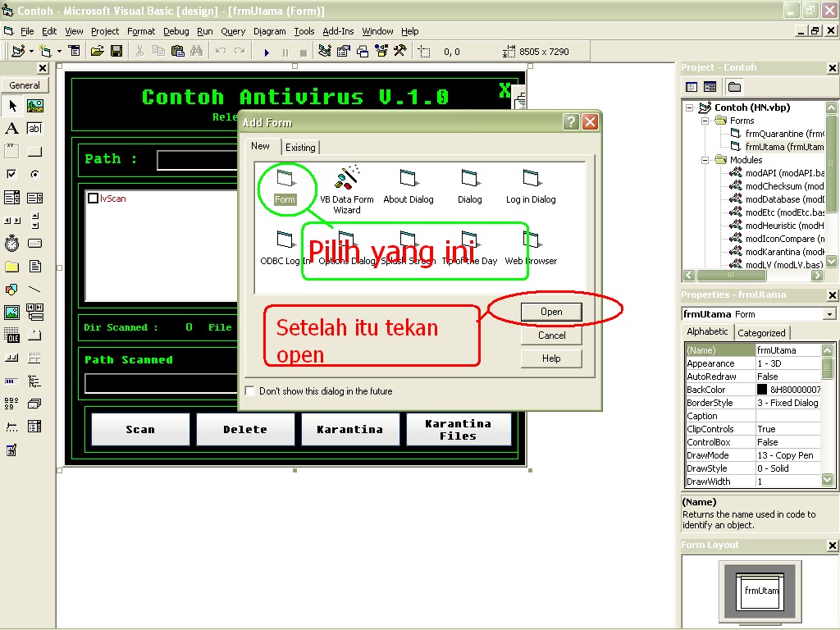
Task: Check Don't show this dialog in future
Action: coord(249,391)
